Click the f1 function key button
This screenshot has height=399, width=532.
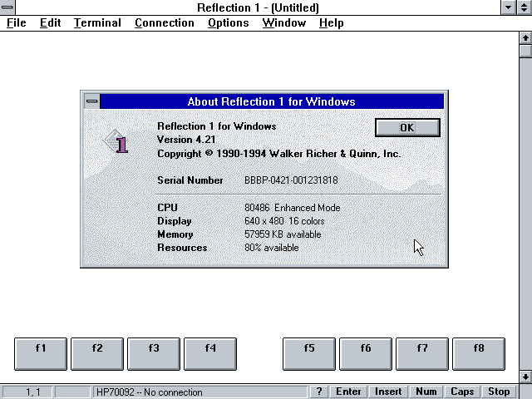coord(41,353)
